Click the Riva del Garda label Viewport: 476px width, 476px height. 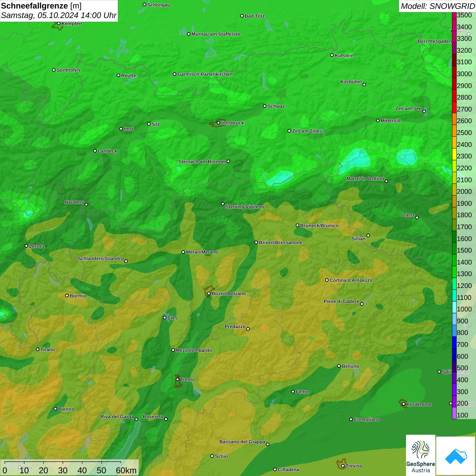(x=117, y=417)
